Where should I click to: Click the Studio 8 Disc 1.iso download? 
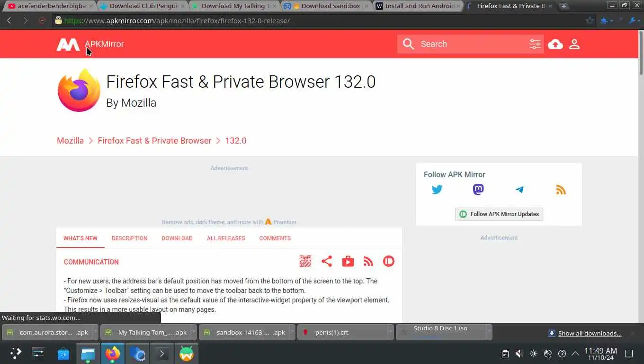pyautogui.click(x=440, y=332)
